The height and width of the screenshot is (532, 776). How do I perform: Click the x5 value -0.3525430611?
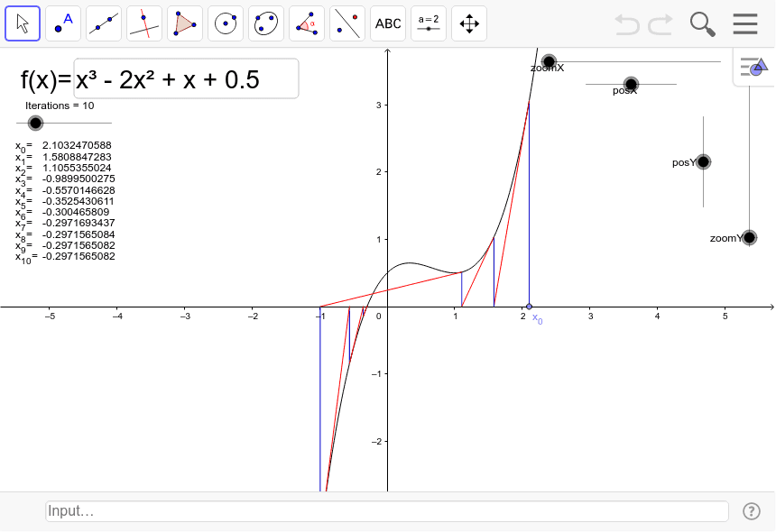tap(79, 201)
